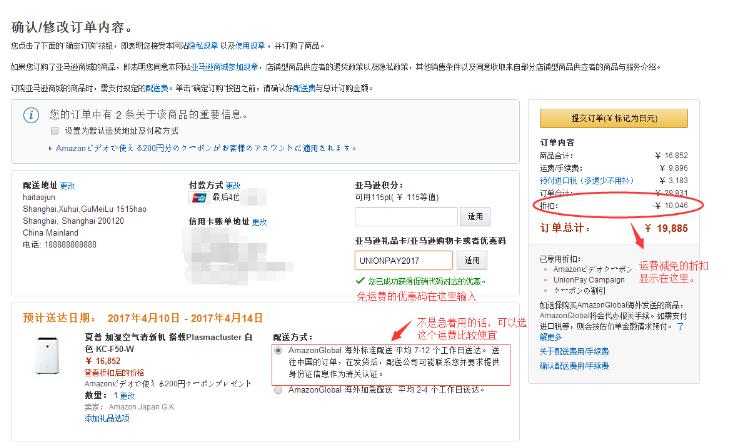Open the 添加礼品选项 gift options link
This screenshot has height=448, width=736.
[107, 416]
